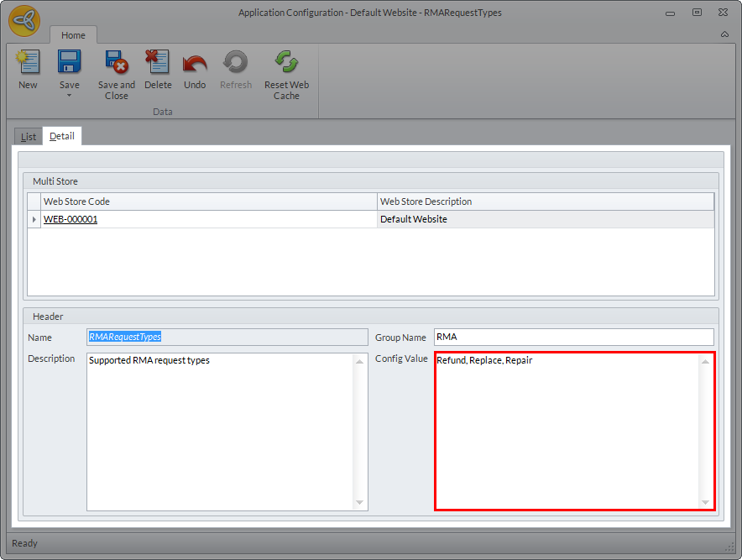This screenshot has width=742, height=560.
Task: Click the Undo arrow icon
Action: point(195,63)
